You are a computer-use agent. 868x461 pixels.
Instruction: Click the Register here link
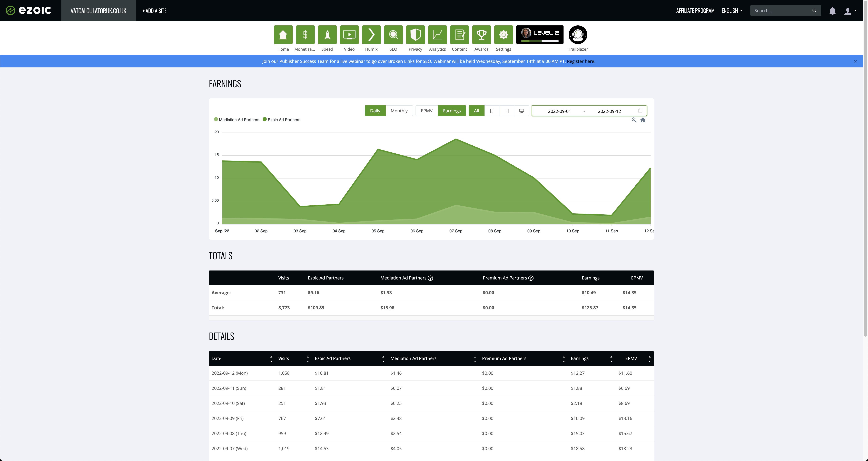tap(581, 61)
